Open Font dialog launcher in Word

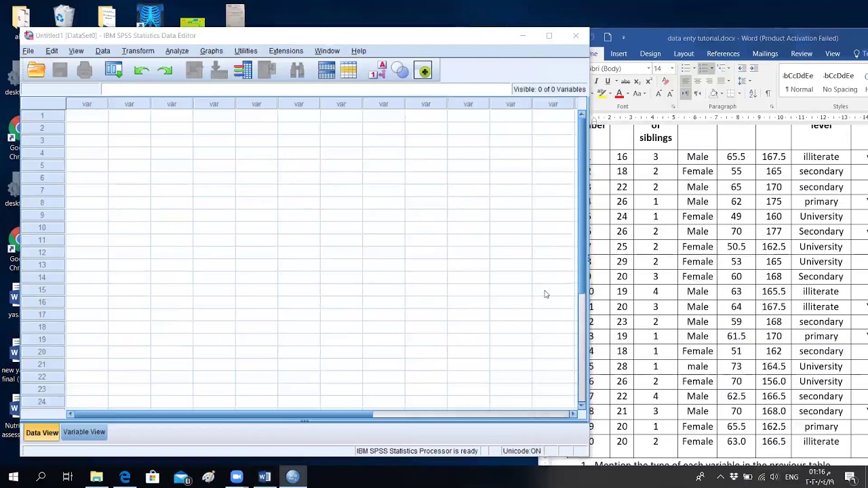(673, 106)
